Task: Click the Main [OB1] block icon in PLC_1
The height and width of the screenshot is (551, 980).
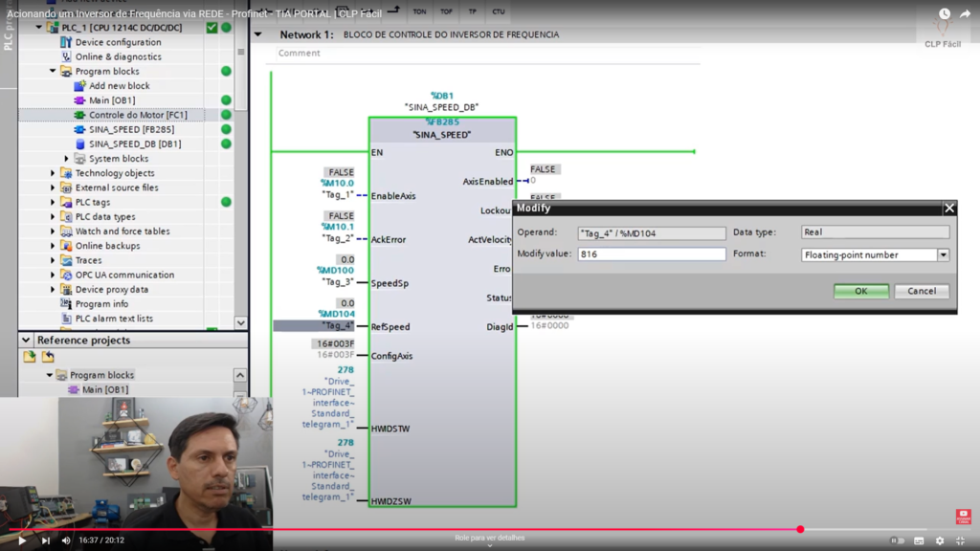Action: 79,99
